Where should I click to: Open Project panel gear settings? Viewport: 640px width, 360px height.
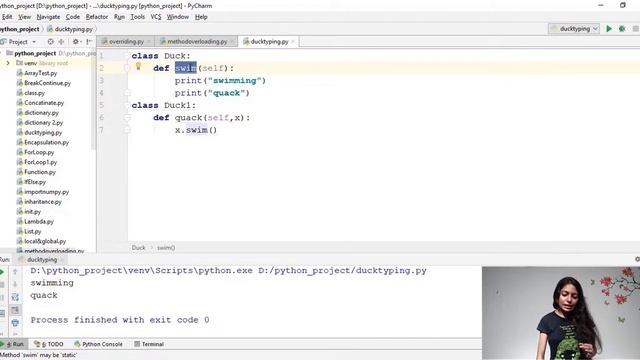[x=76, y=42]
